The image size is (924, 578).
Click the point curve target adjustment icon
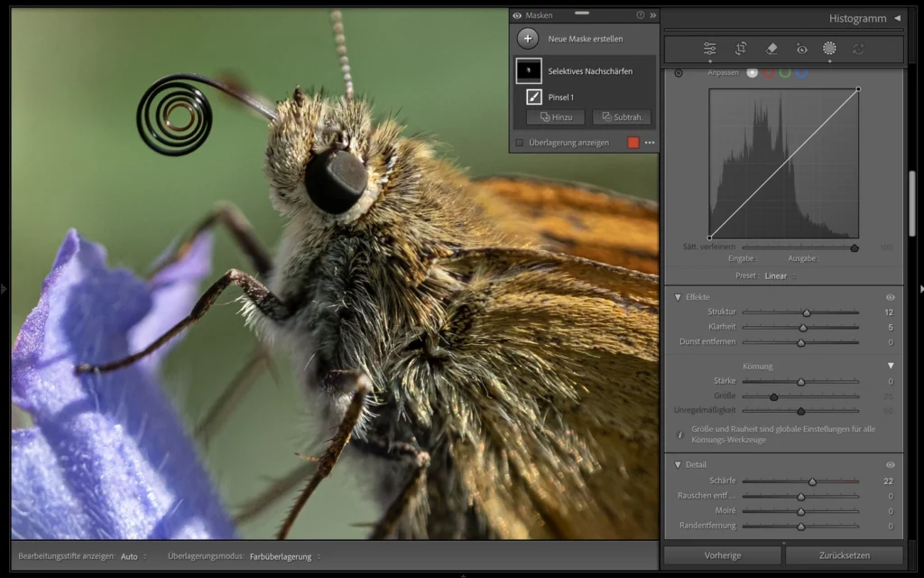[x=679, y=73]
